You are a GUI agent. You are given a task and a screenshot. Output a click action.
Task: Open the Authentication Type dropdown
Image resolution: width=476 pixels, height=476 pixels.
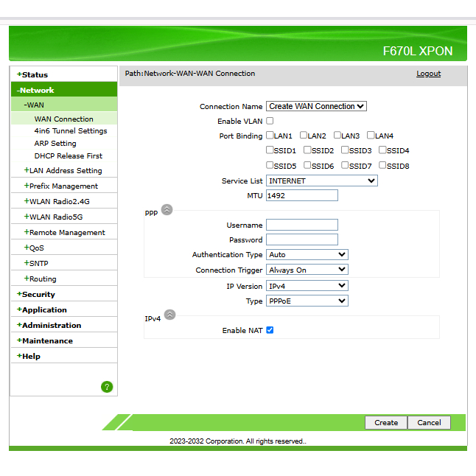pos(307,255)
